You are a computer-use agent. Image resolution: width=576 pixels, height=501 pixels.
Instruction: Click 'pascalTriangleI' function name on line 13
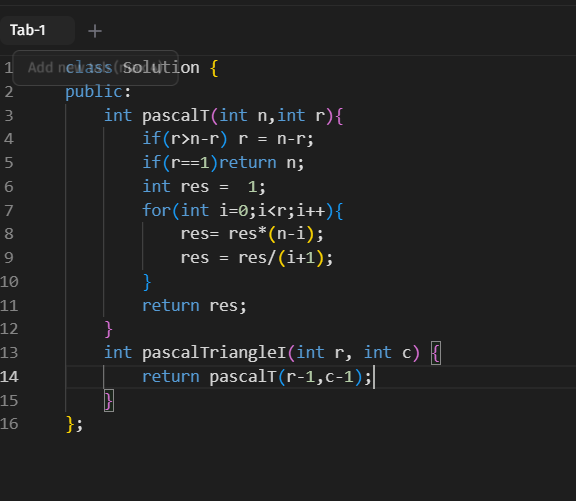(x=214, y=353)
